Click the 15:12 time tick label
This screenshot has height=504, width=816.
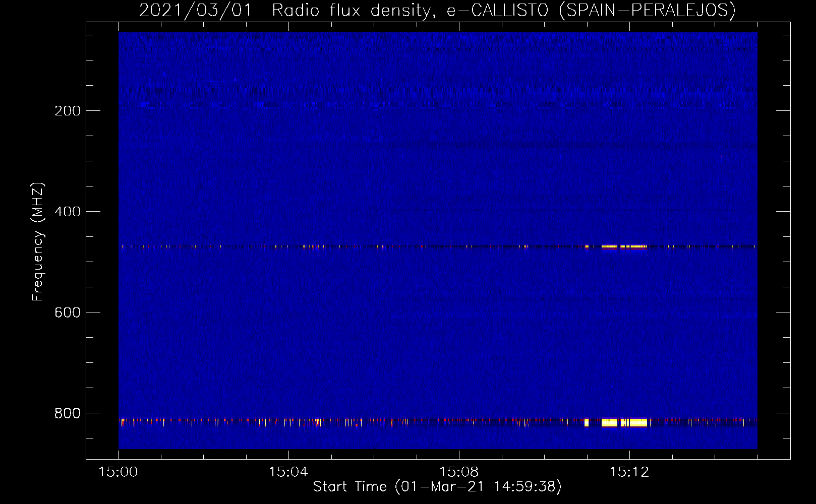click(629, 472)
